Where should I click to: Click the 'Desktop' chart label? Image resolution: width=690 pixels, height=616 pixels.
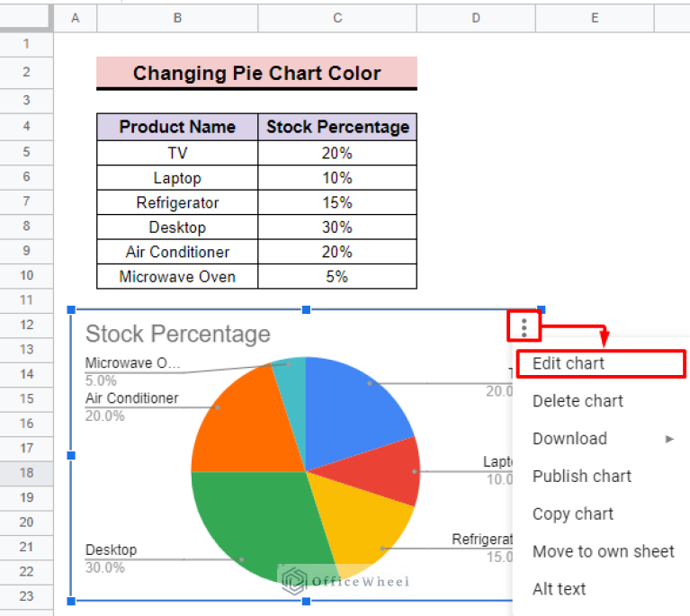tap(111, 550)
